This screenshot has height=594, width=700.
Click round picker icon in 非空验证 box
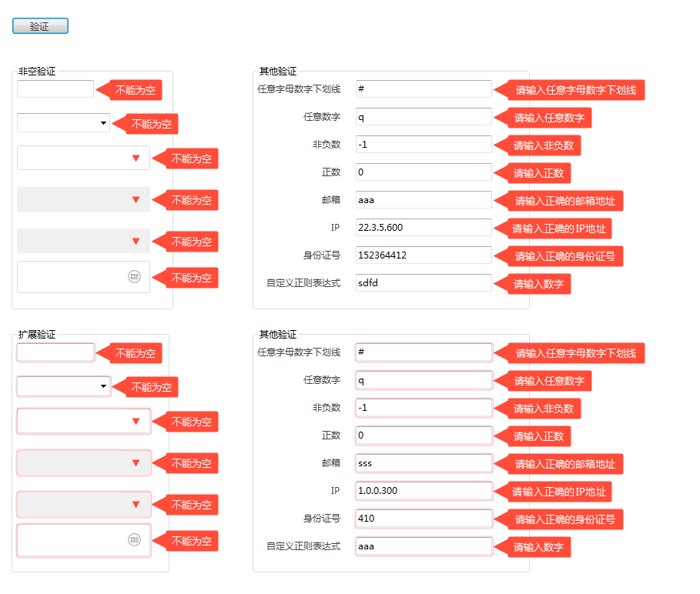[x=134, y=276]
